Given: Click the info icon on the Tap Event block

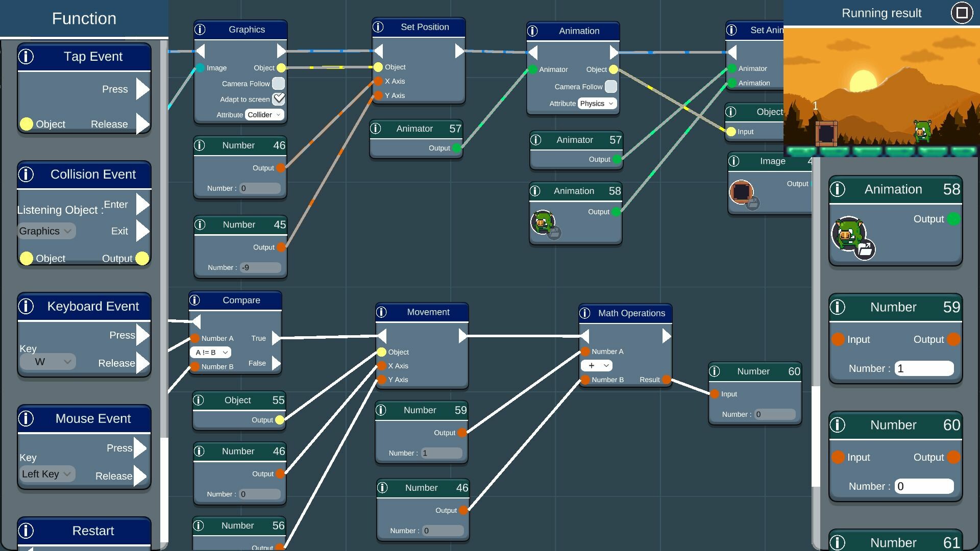Looking at the screenshot, I should pos(26,57).
